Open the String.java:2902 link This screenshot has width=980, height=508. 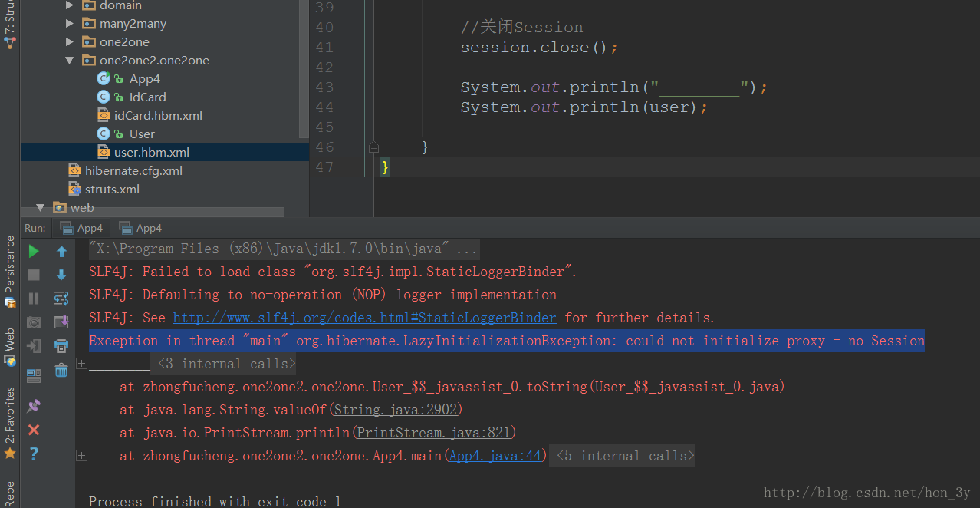pyautogui.click(x=395, y=410)
